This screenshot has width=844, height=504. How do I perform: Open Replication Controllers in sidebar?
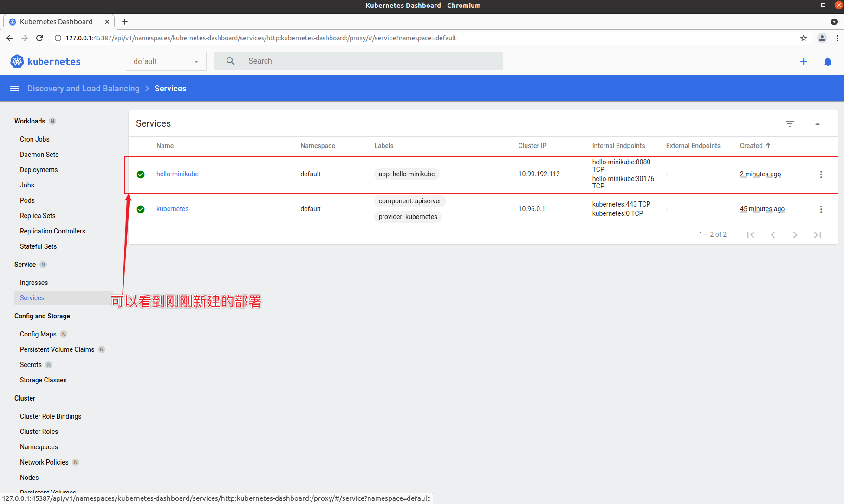point(52,231)
